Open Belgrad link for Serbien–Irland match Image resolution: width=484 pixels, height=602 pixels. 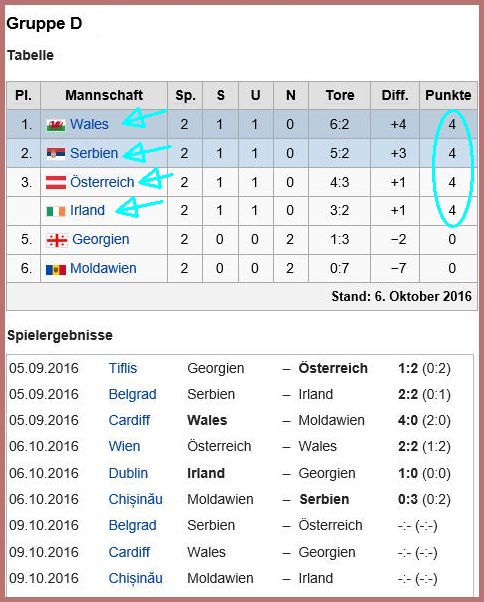pyautogui.click(x=132, y=394)
